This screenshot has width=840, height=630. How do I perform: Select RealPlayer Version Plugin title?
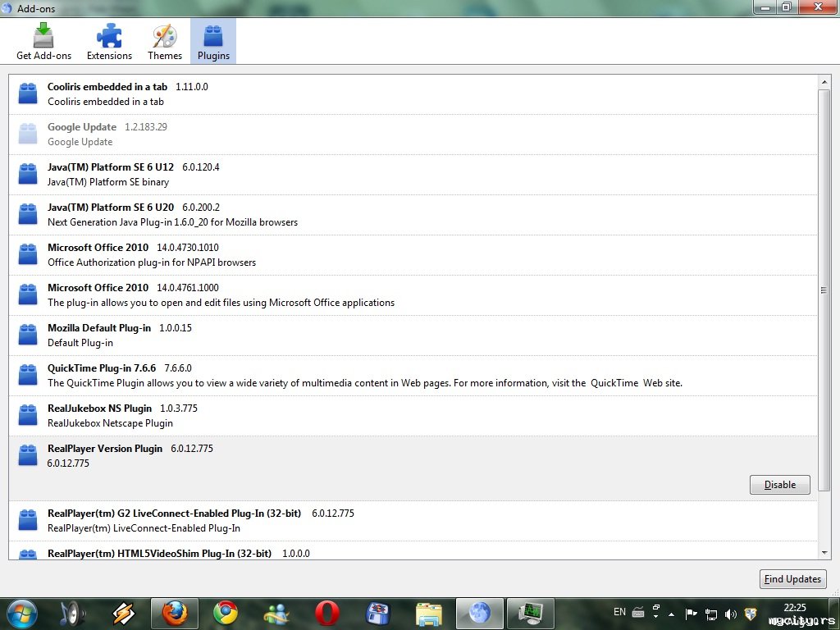[x=105, y=449]
